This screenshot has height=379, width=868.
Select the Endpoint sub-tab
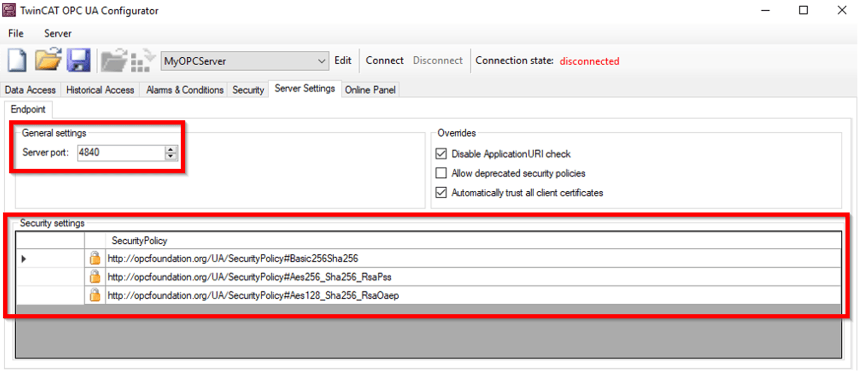[x=28, y=110]
